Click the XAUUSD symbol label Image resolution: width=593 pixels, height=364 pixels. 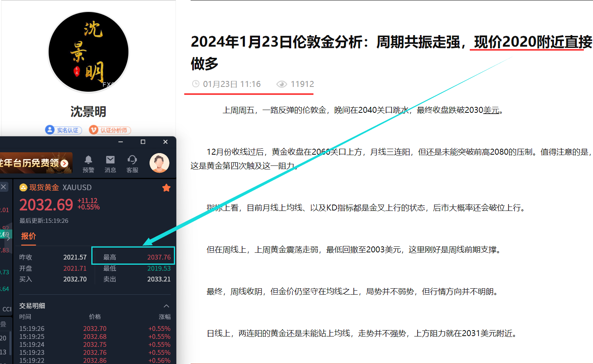[x=77, y=188]
